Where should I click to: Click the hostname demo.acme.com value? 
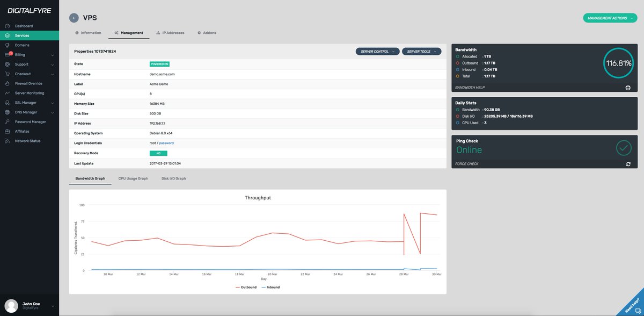point(162,74)
